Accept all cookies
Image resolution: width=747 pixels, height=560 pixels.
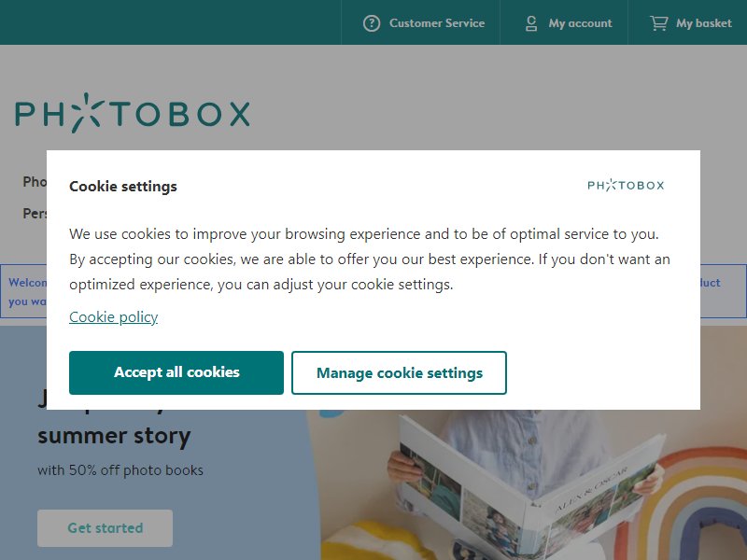pyautogui.click(x=176, y=372)
